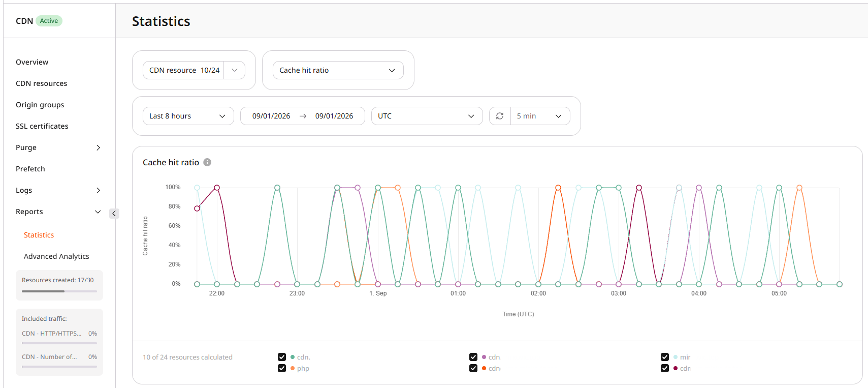The width and height of the screenshot is (868, 388).
Task: Click the 'Time (UTC)' axis title
Action: 518,314
